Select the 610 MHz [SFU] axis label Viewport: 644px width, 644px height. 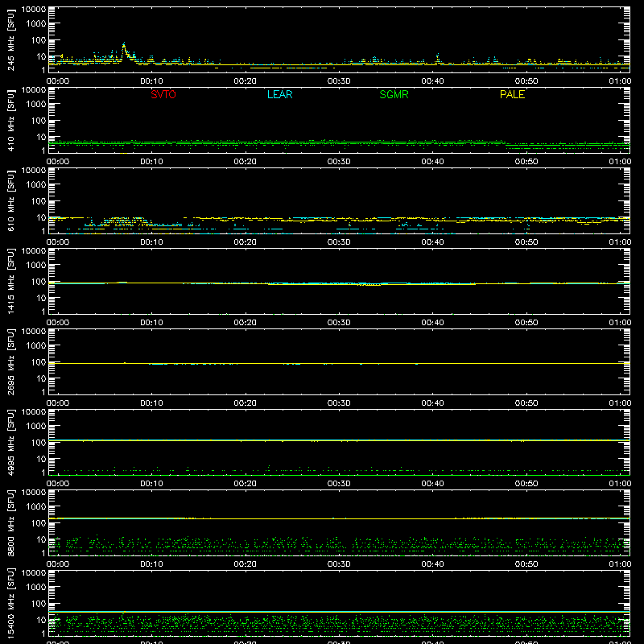pyautogui.click(x=11, y=200)
